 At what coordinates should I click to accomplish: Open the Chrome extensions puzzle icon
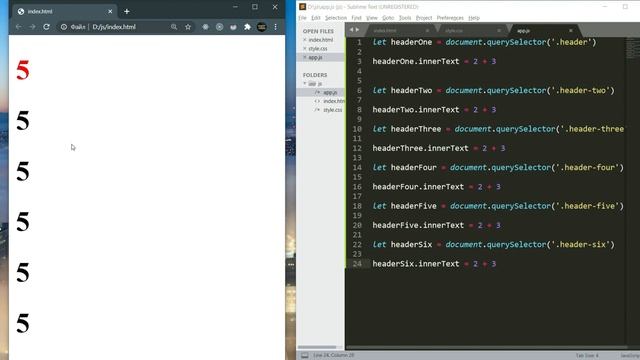tap(247, 27)
